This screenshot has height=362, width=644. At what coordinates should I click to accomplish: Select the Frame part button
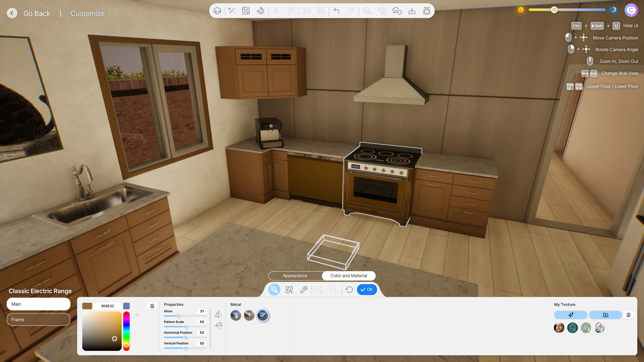39,320
